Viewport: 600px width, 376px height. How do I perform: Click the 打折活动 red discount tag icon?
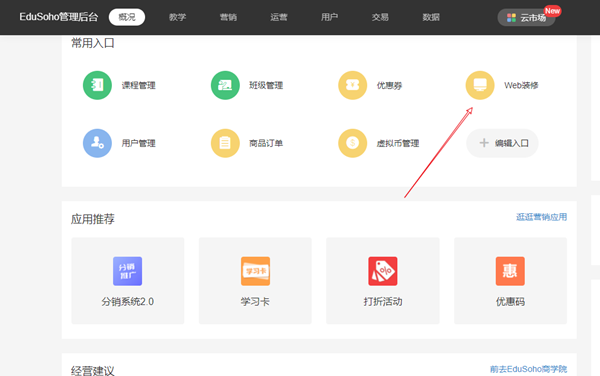383,271
